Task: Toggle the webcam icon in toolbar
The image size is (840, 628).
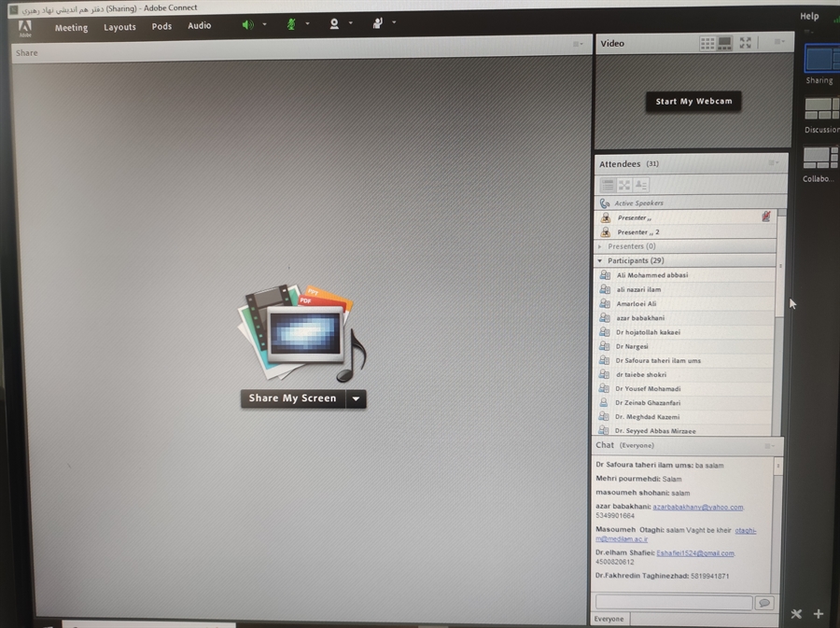Action: (334, 24)
